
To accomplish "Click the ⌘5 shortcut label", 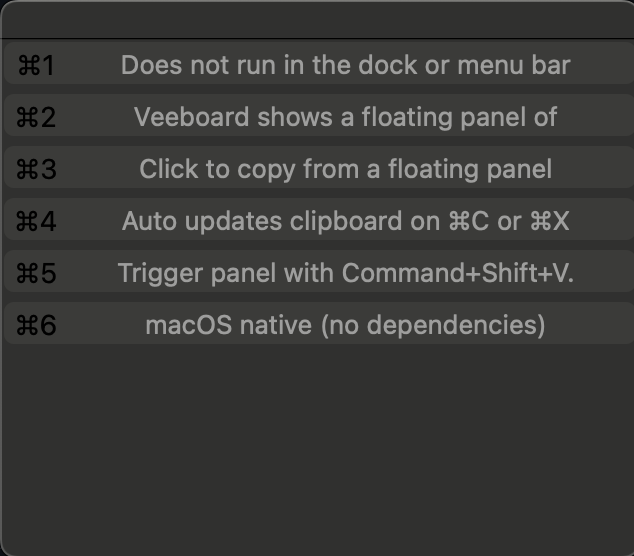I will point(36,273).
